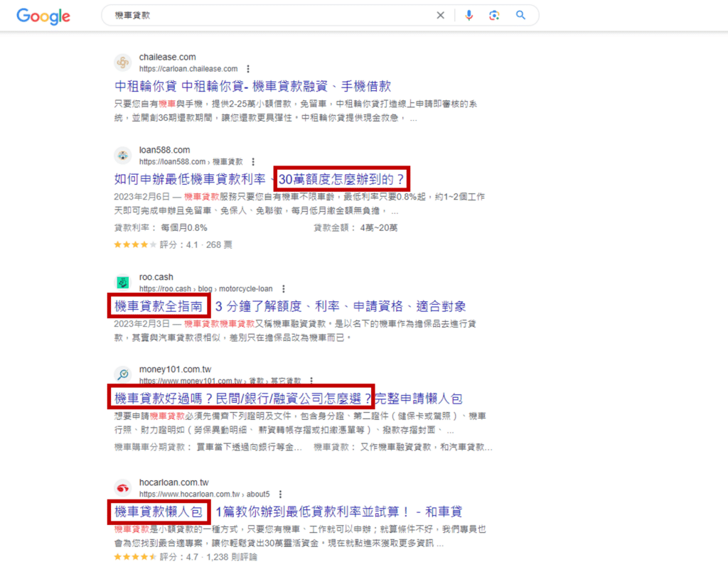Clear the search box text
This screenshot has height=579, width=728.
tap(440, 16)
